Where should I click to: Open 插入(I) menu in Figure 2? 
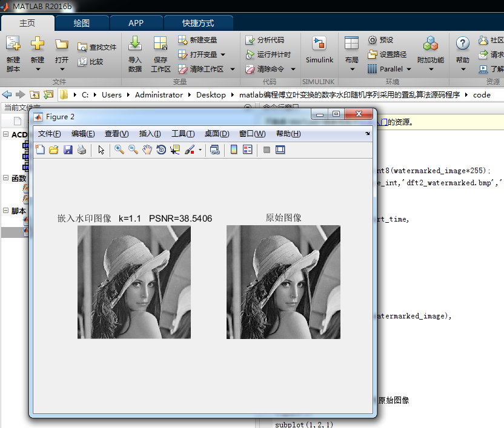pyautogui.click(x=150, y=134)
